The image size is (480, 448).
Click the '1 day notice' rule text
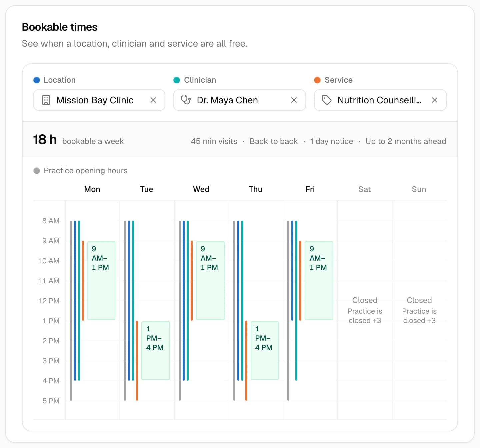332,141
